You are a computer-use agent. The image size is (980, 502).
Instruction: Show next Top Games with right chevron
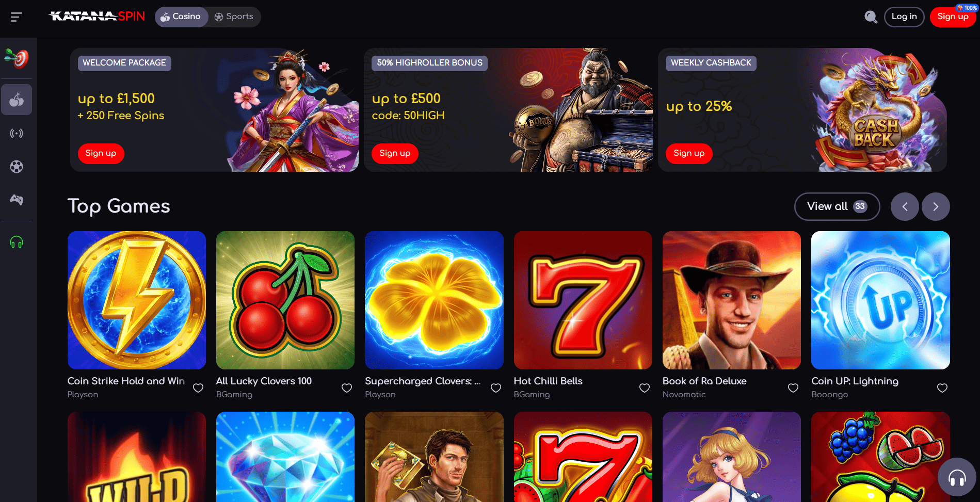point(936,207)
